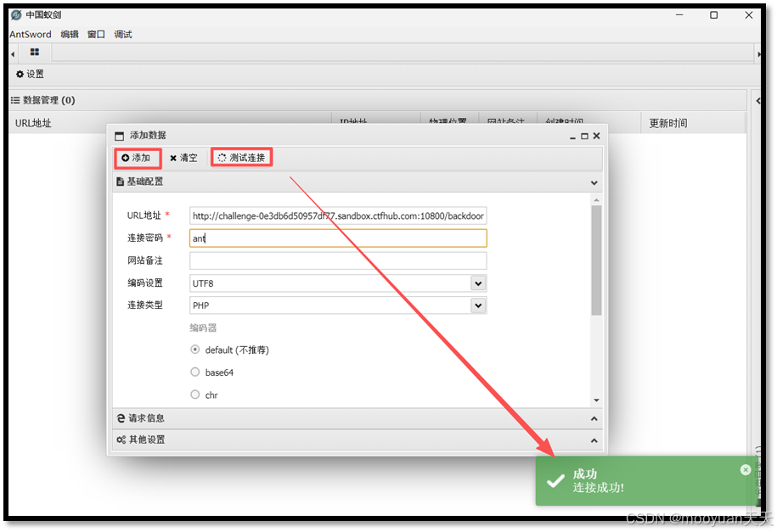777x532 pixels.
Task: Select the default (不推荐) encoder
Action: (195, 350)
